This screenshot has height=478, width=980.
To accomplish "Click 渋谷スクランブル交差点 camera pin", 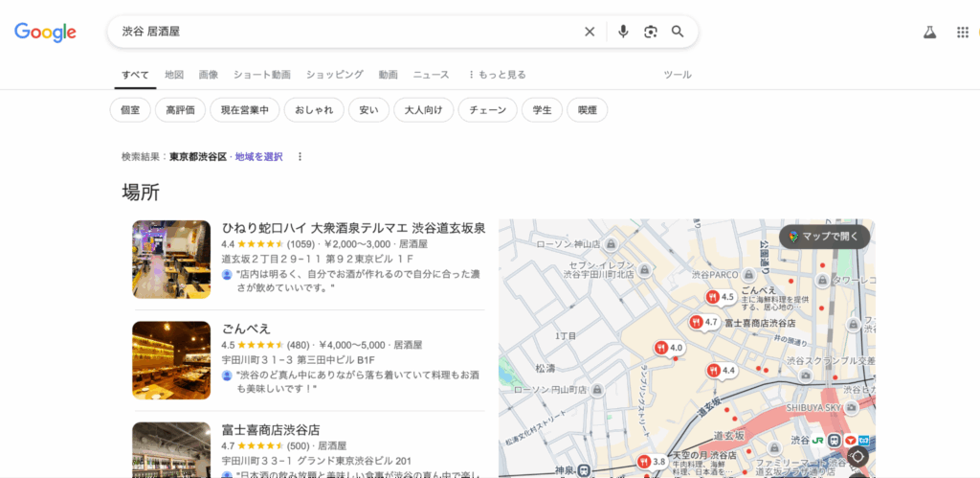I will pyautogui.click(x=806, y=375).
